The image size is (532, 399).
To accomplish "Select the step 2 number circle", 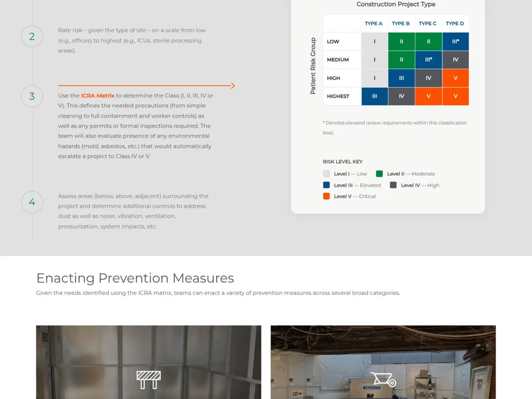I will tap(32, 36).
